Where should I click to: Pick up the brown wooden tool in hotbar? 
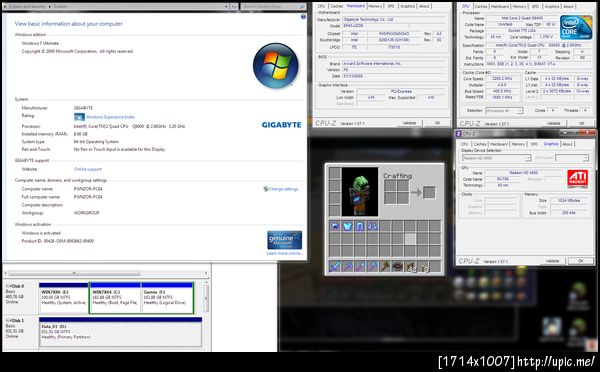coord(385,266)
